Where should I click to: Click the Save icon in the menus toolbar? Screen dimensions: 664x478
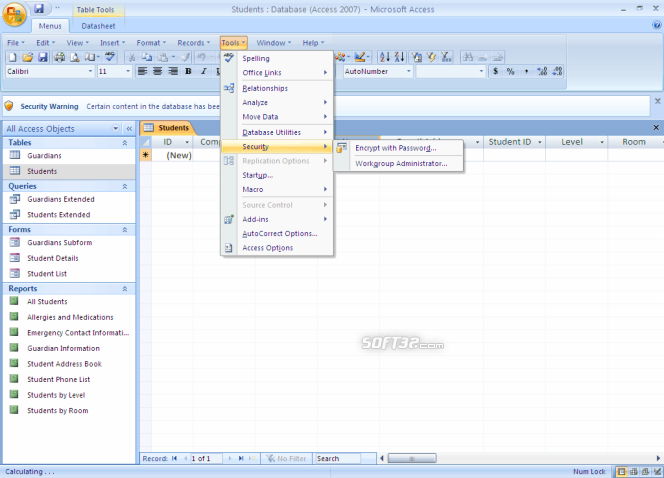coord(42,57)
